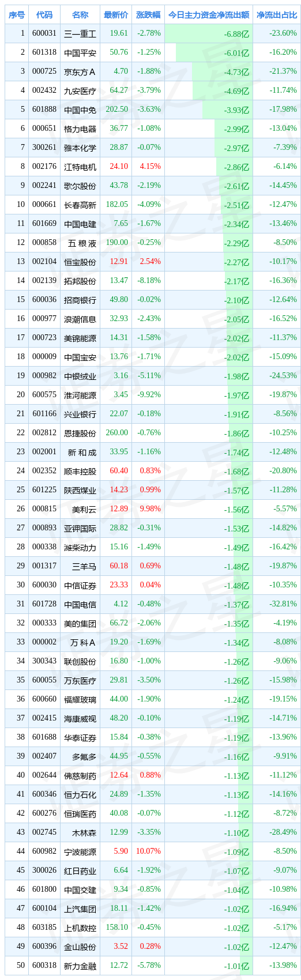
Task: Click the 最新价 column header
Action: [116, 14]
